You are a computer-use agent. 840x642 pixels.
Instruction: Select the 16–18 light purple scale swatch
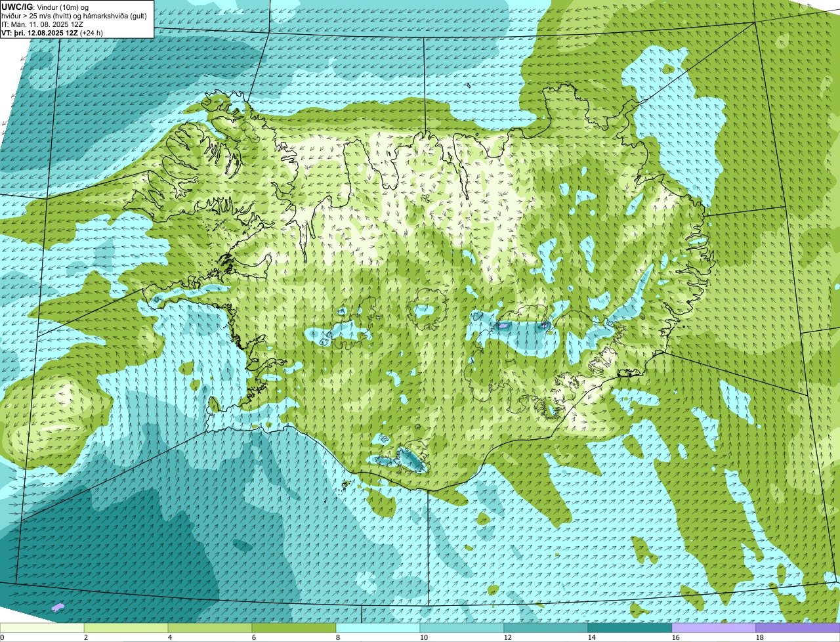tap(714, 628)
